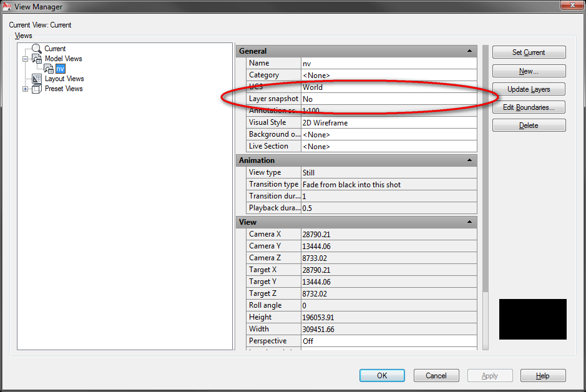Click the Layout Views icon

37,79
